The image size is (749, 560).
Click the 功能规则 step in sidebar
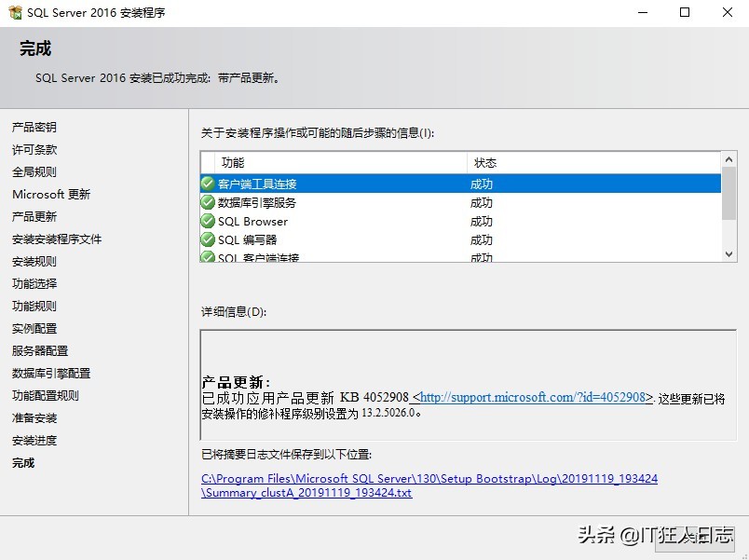(x=34, y=307)
